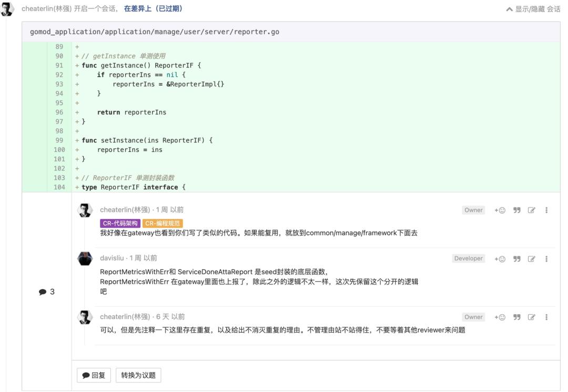Click the 转换为议题 button

[138, 375]
